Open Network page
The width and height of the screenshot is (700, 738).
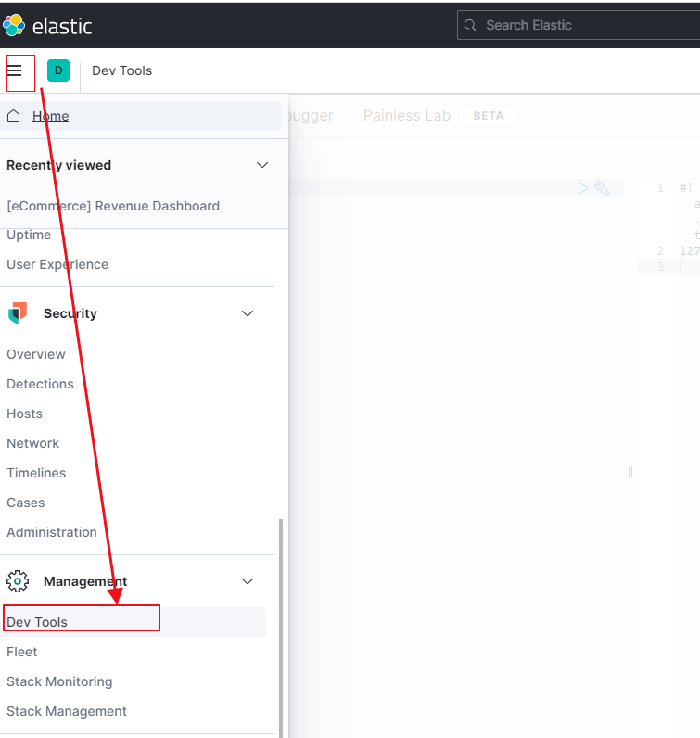coord(33,443)
